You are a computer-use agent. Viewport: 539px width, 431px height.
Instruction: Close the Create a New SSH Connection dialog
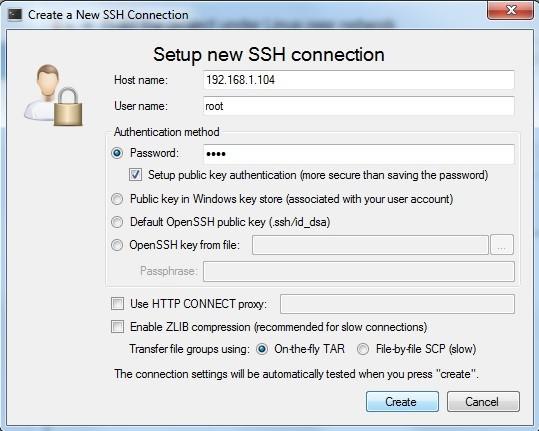511,10
